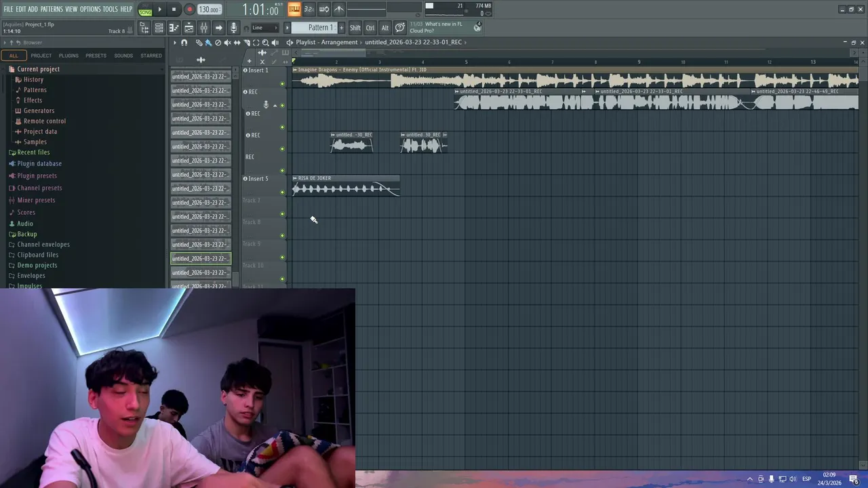868x488 pixels.
Task: Click the Stop transport button
Action: point(174,9)
